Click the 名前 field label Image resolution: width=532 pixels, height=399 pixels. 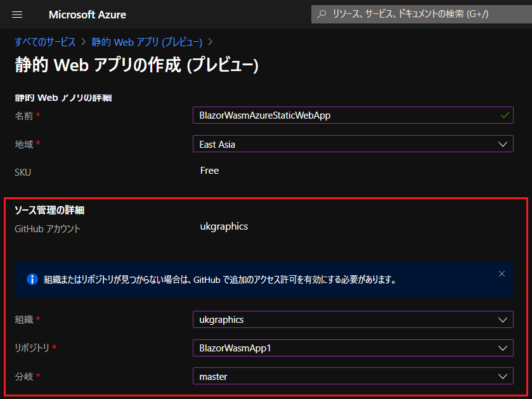[x=23, y=116]
